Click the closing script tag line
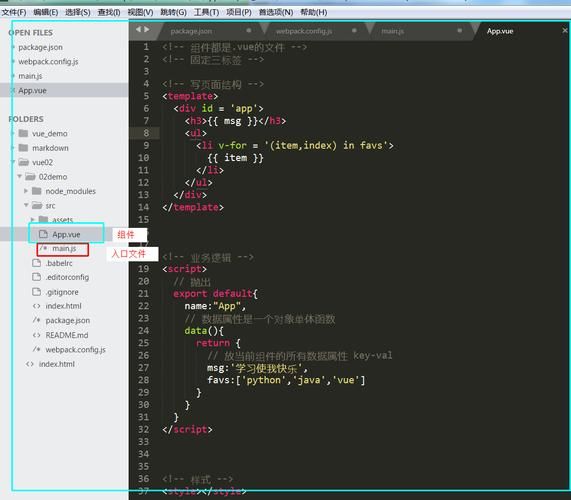The height and width of the screenshot is (500, 571). (x=187, y=429)
